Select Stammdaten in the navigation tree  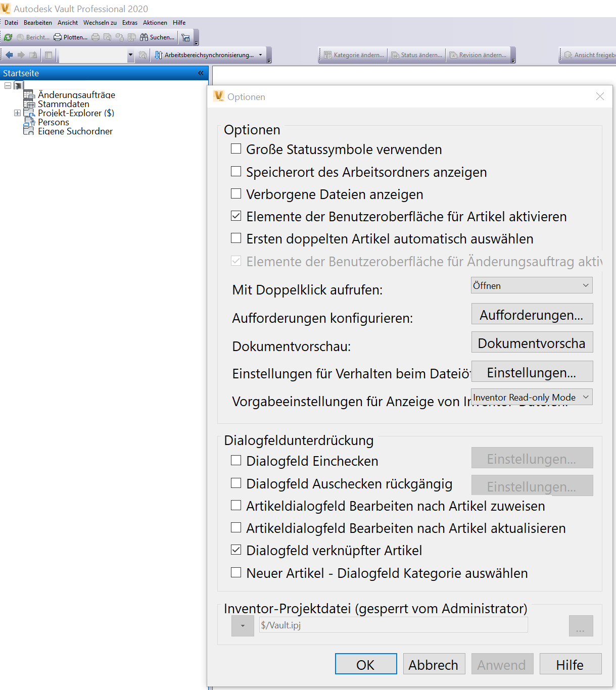(x=64, y=104)
